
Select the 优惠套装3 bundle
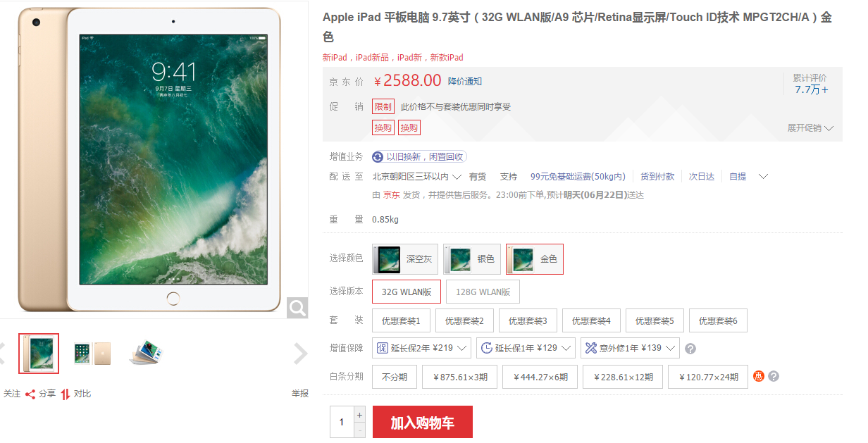[528, 320]
